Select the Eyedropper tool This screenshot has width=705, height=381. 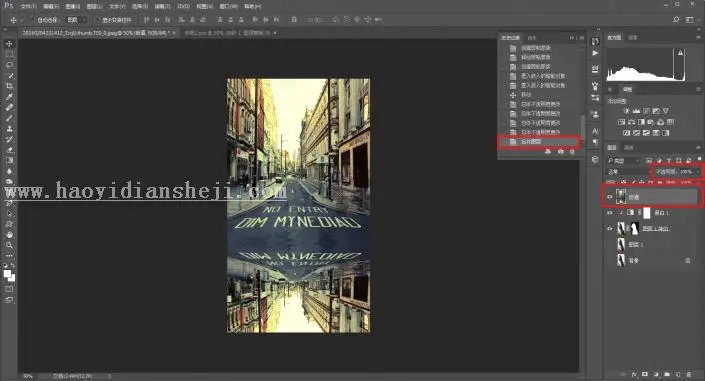[9, 97]
